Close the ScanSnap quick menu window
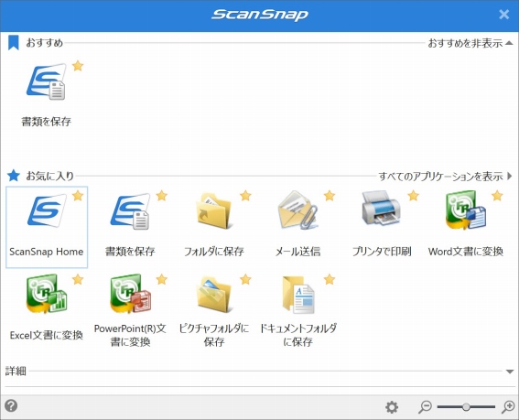This screenshot has width=519, height=420. tap(504, 15)
